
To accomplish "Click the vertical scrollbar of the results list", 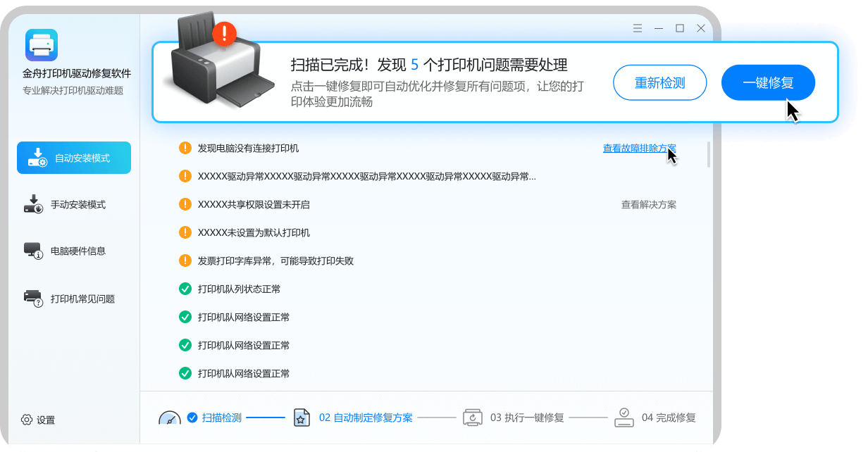I will (708, 155).
